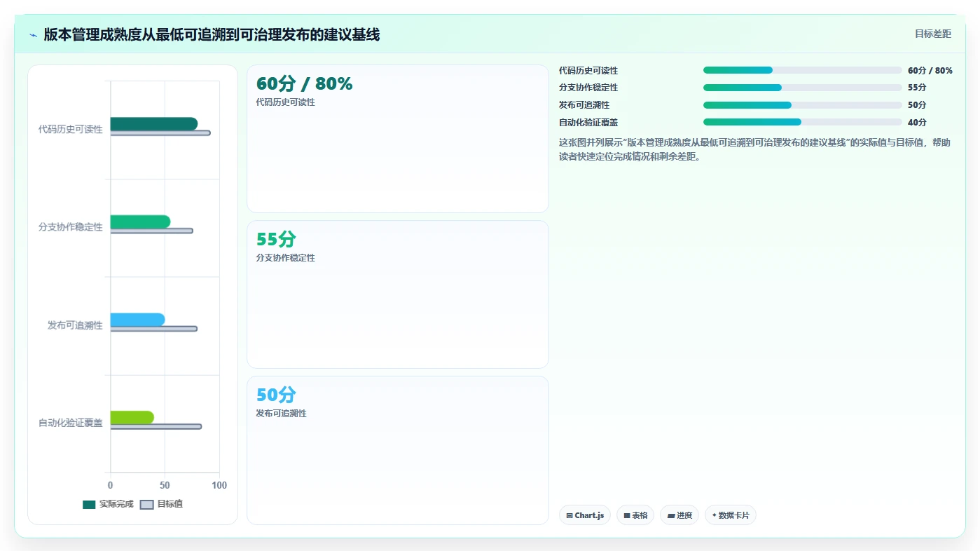
Task: Click the x-axis tick label 50
Action: (165, 485)
